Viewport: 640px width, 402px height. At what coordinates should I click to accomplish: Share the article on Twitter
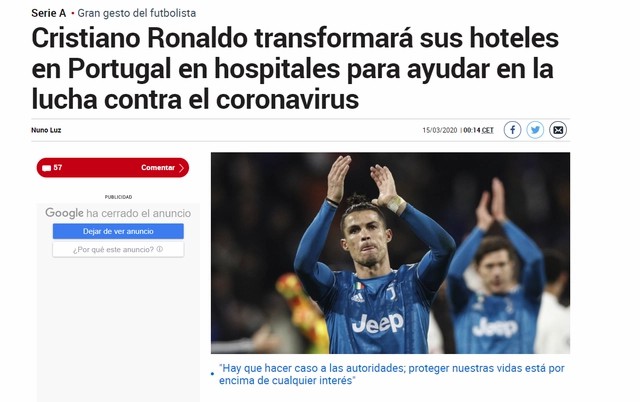(x=535, y=130)
